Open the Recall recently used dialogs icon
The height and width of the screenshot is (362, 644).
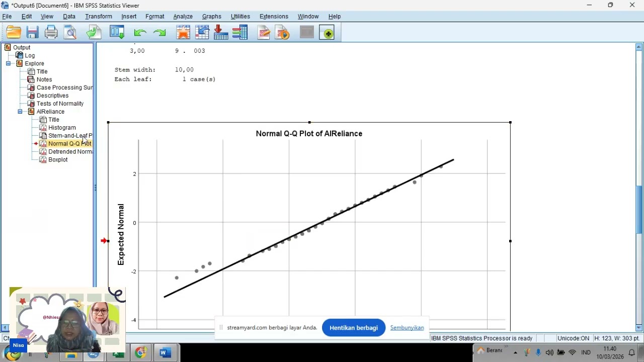117,33
